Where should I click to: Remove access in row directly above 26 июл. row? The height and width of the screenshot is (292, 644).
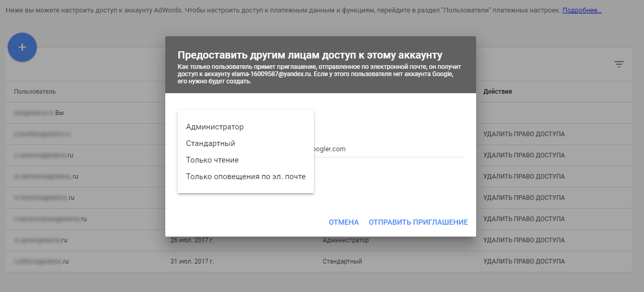(524, 219)
